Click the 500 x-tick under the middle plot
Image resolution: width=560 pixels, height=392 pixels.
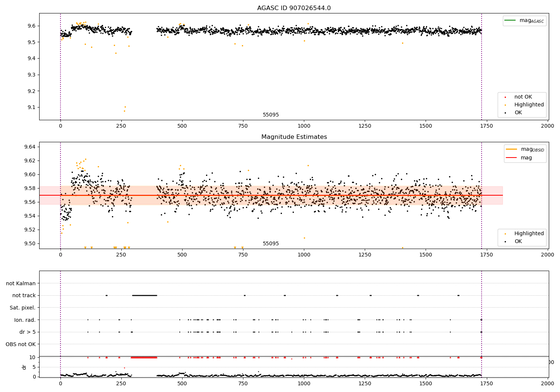click(x=182, y=255)
